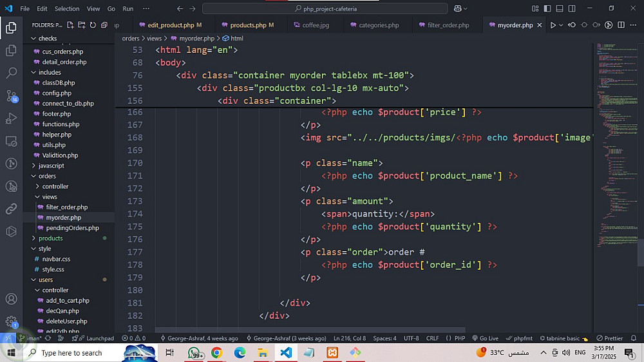Open errors and warnings problems indicator
Viewport: 644px width, 362px height.
[x=133, y=338]
